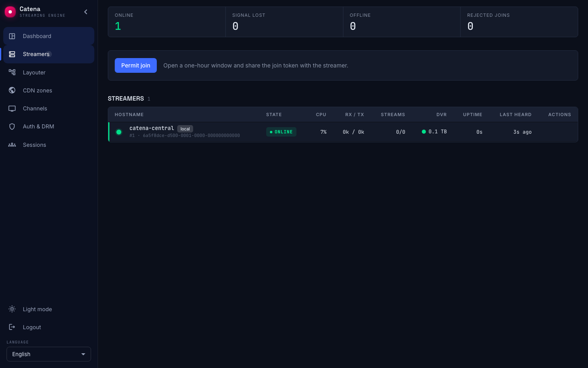588x368 pixels.
Task: Click the Catena pink logo icon
Action: [x=10, y=12]
